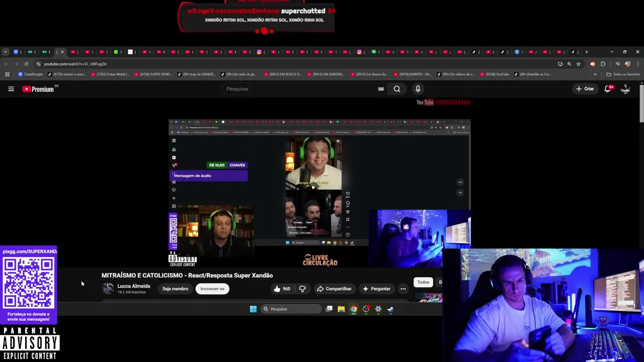644x362 pixels.
Task: Like the video with 960 likes
Action: pos(282,289)
